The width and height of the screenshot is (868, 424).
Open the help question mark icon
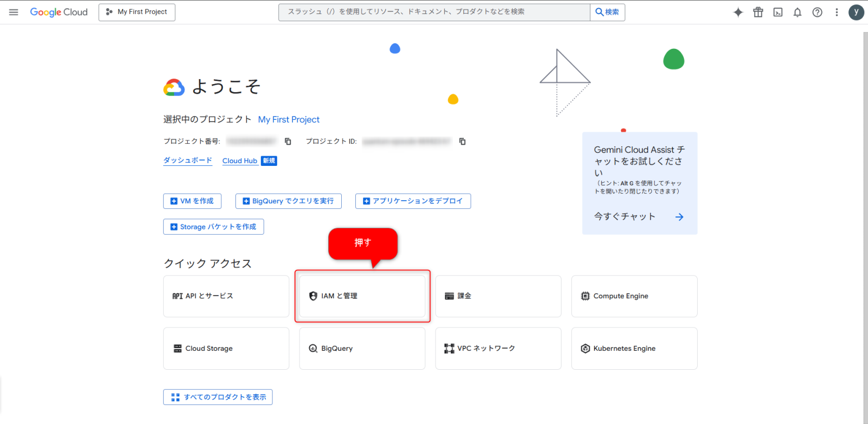coord(817,12)
